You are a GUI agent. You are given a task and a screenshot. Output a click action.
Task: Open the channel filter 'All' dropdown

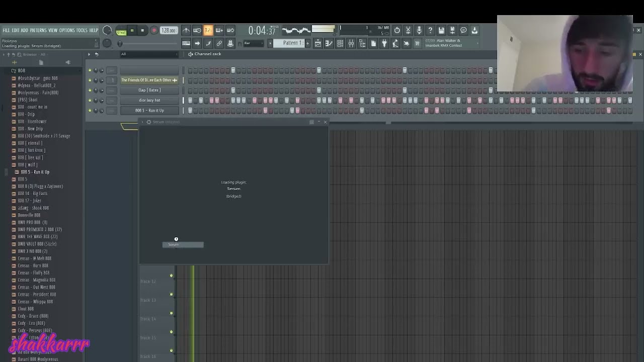pos(149,54)
